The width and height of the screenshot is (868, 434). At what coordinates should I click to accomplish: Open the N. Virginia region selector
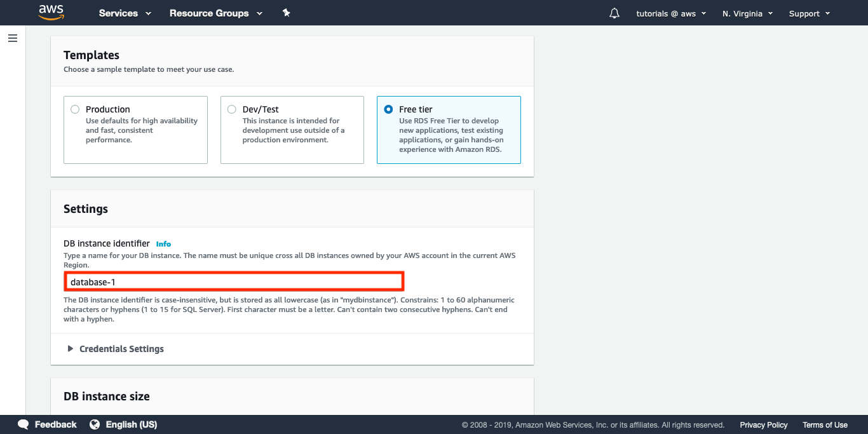coord(747,13)
